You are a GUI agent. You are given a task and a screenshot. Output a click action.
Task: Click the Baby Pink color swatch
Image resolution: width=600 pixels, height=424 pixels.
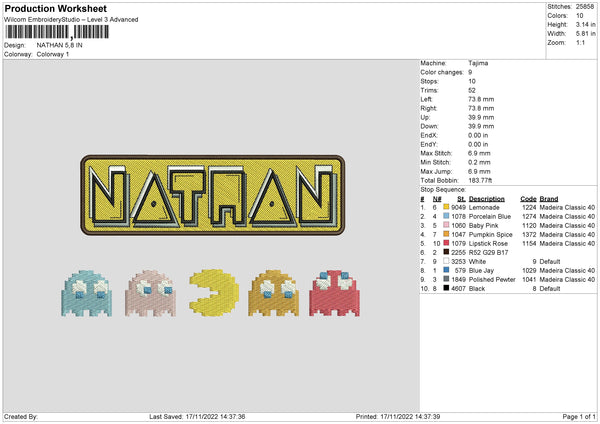coord(446,225)
